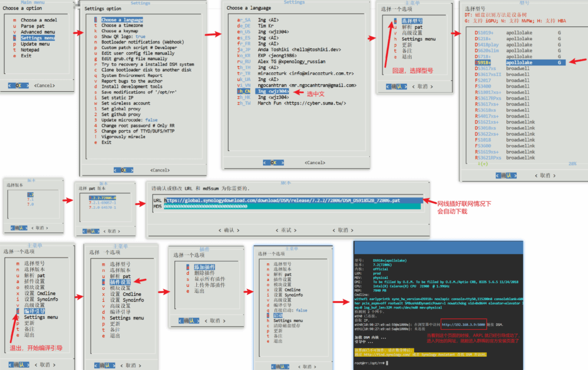The width and height of the screenshot is (588, 370).
Task: Select ru_RU language row
Action: point(281,61)
